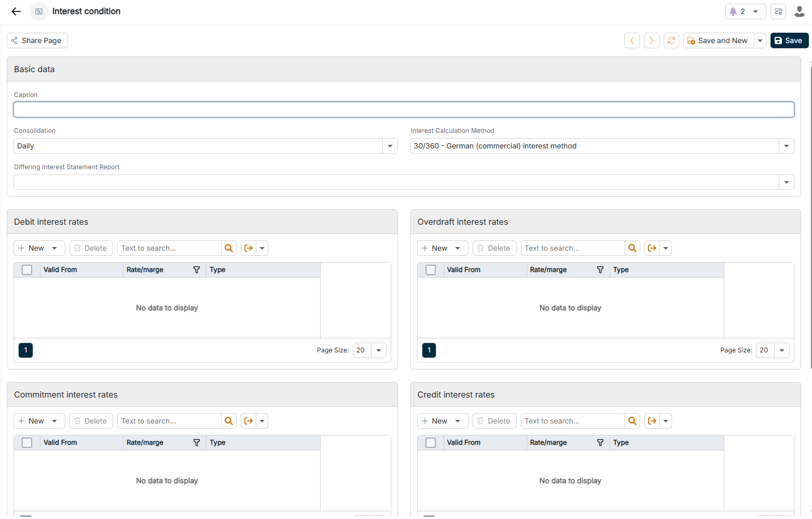Tick select-all checkbox in Commitment interest rates
This screenshot has width=812, height=519.
coord(27,443)
